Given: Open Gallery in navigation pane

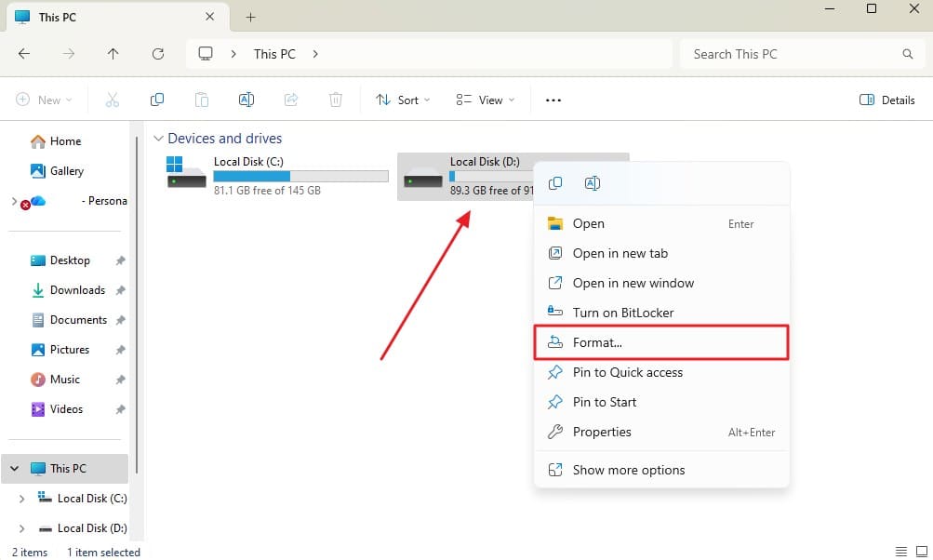Looking at the screenshot, I should (66, 171).
